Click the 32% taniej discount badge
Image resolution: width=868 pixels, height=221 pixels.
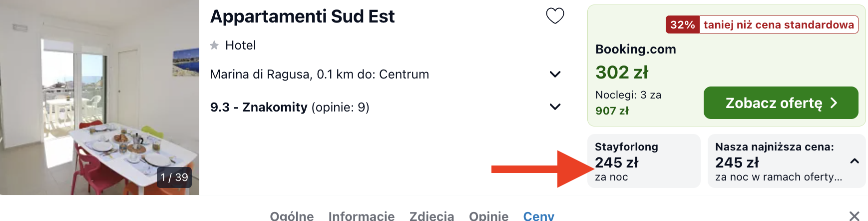(762, 24)
